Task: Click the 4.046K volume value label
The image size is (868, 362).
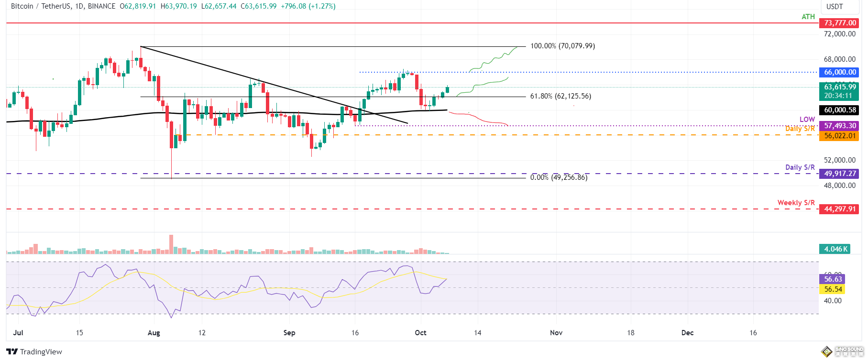Action: [835, 249]
